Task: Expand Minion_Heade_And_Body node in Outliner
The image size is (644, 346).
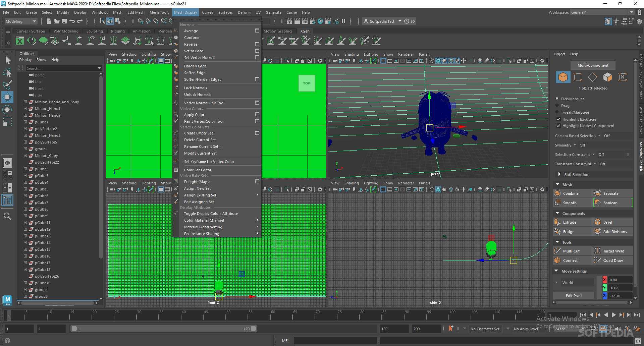Action: (25, 102)
